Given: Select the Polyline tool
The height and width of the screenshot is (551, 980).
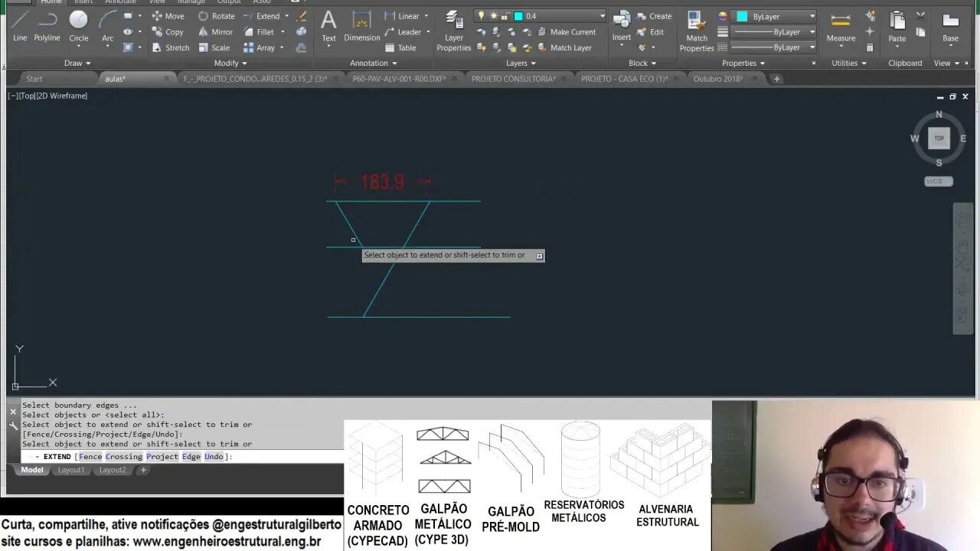Looking at the screenshot, I should point(47,25).
